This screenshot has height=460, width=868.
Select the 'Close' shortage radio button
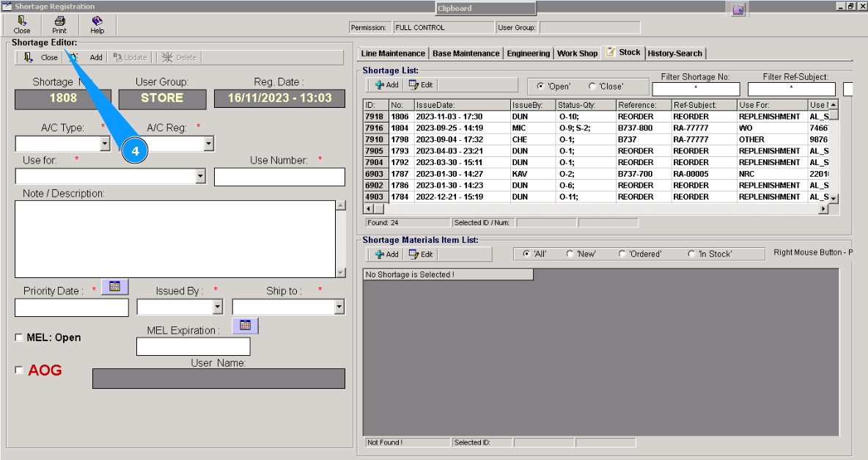coord(592,87)
